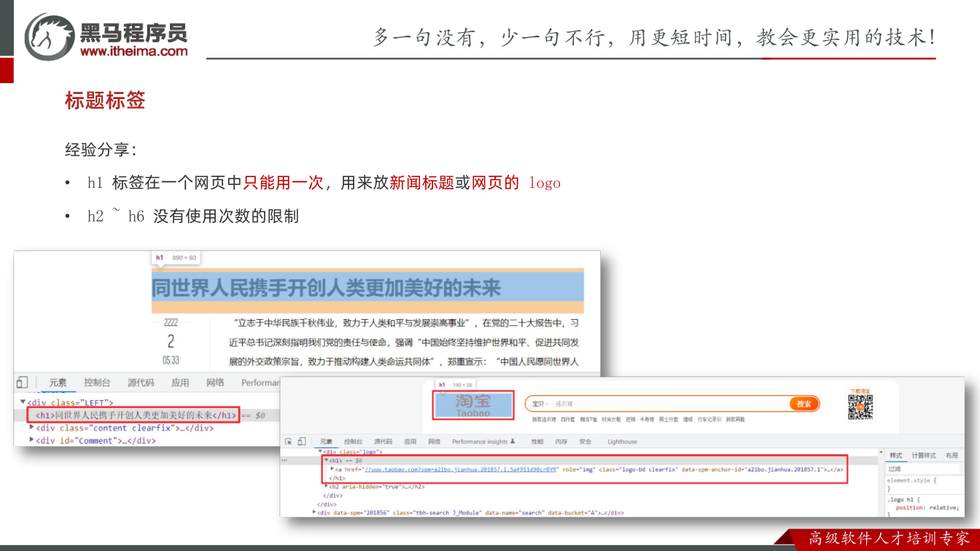The height and width of the screenshot is (551, 980).
Task: Click into the Taobao search input field
Action: click(x=671, y=404)
